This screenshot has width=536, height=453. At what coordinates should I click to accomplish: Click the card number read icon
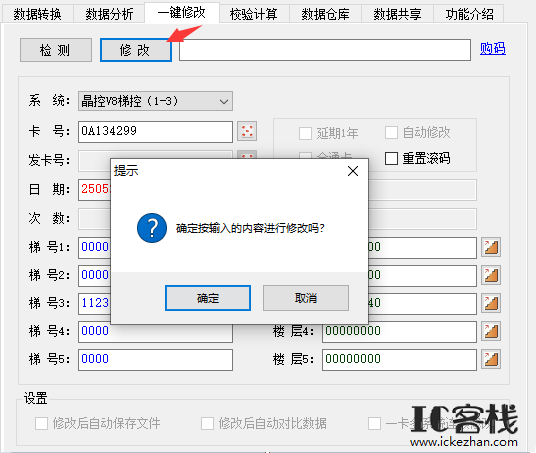click(x=247, y=131)
